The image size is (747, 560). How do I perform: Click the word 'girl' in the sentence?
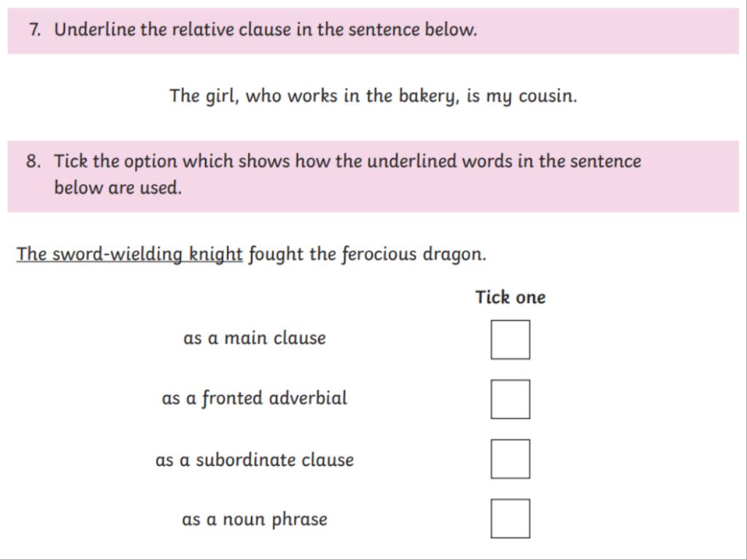tap(220, 97)
